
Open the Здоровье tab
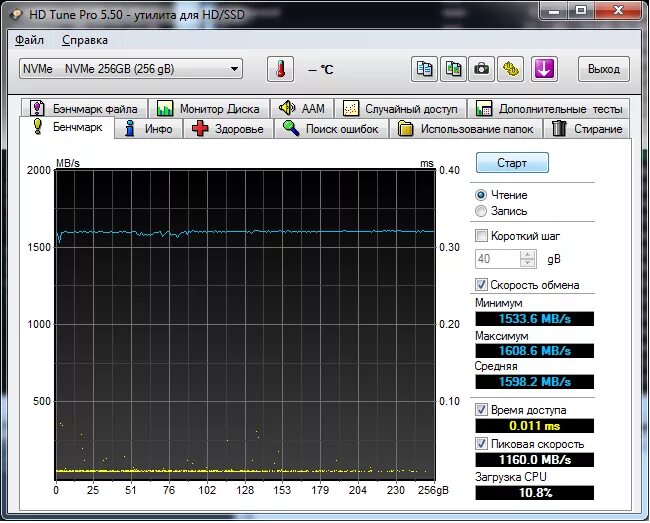point(228,129)
